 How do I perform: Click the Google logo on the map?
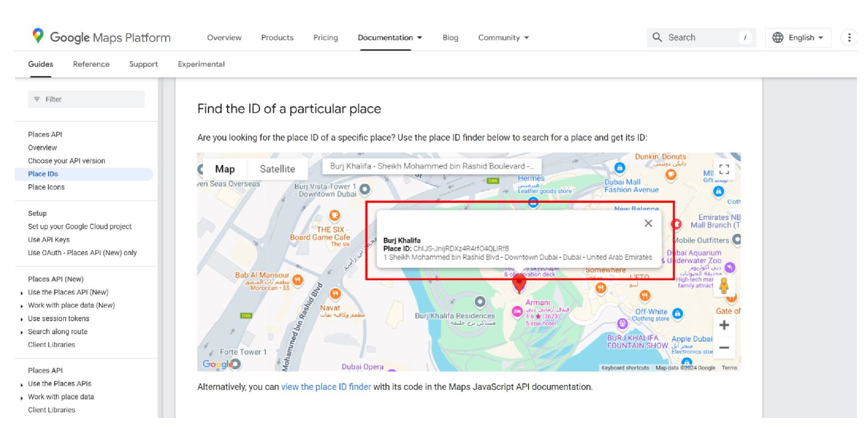[x=217, y=364]
